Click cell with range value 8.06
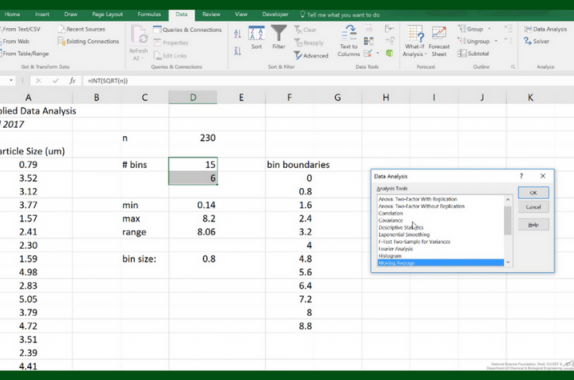 point(193,232)
